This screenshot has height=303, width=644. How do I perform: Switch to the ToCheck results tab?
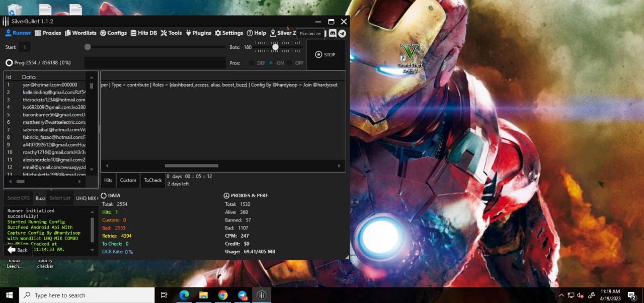click(x=153, y=180)
